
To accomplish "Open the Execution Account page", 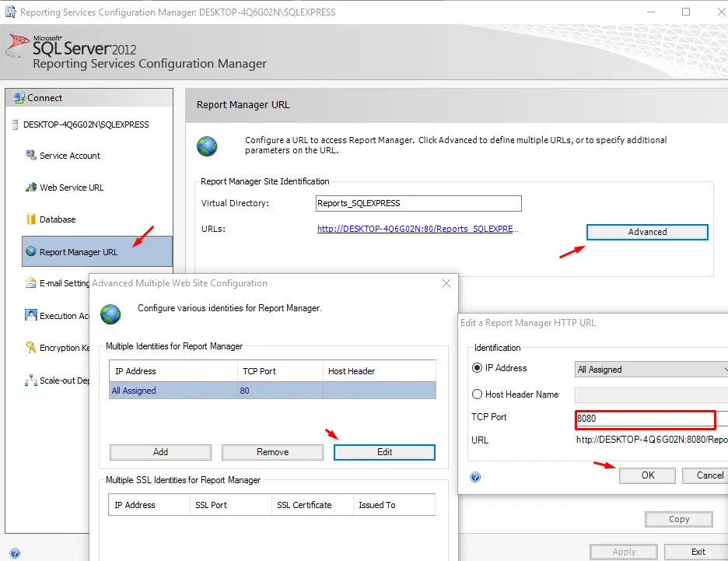I will coord(64,316).
